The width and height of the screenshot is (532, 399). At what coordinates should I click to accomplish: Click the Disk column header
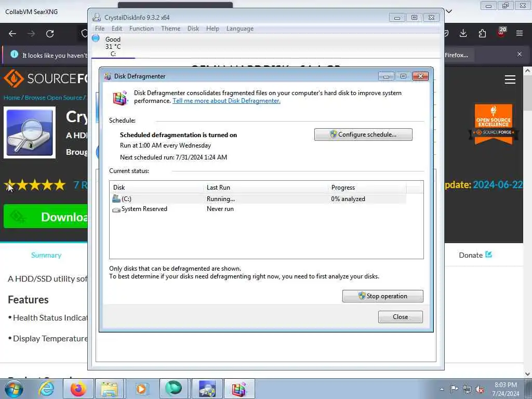point(157,187)
